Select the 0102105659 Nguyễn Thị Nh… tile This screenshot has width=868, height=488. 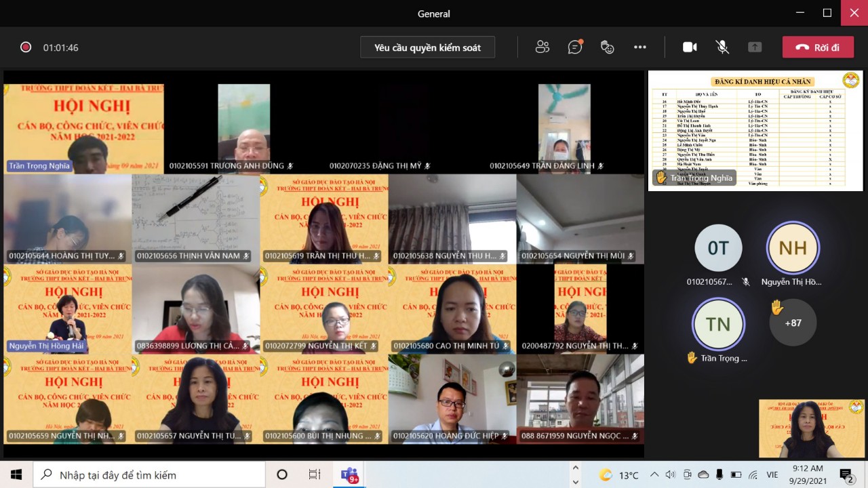pos(68,399)
